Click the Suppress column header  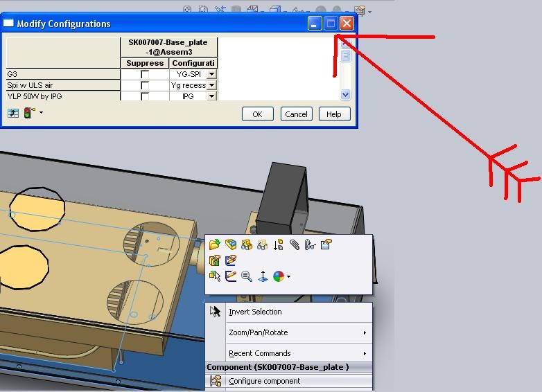pos(145,63)
